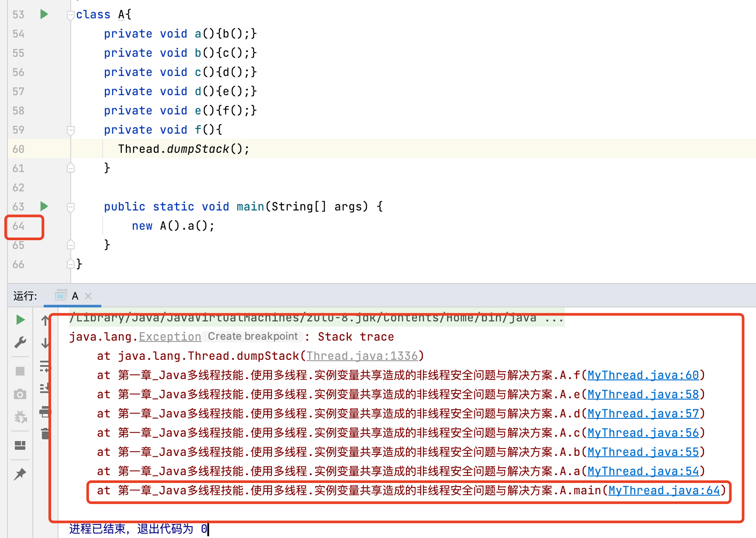756x538 pixels.
Task: Click the camera thread dump icon
Action: [20, 394]
